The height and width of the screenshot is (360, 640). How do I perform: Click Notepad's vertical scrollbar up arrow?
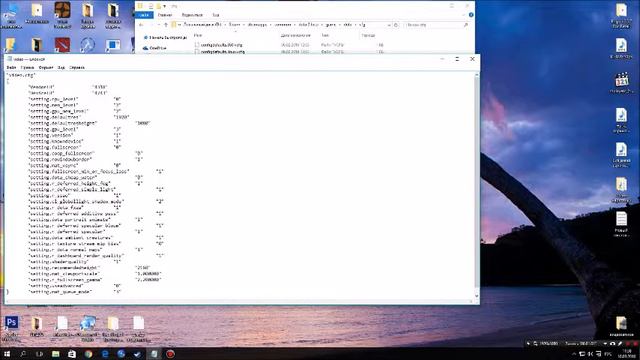(x=476, y=76)
